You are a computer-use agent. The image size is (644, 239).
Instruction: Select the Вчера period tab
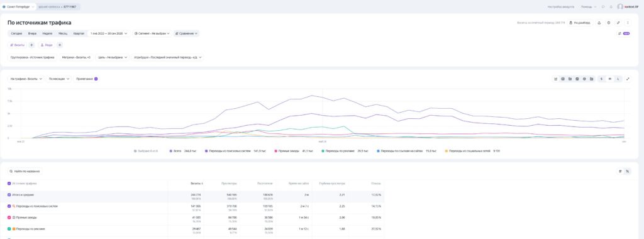coord(33,34)
